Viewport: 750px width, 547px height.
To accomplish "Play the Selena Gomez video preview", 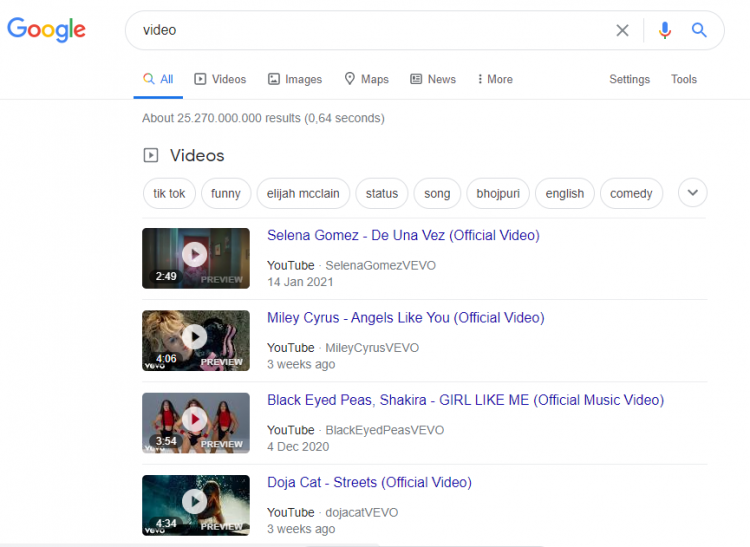I will pyautogui.click(x=195, y=256).
